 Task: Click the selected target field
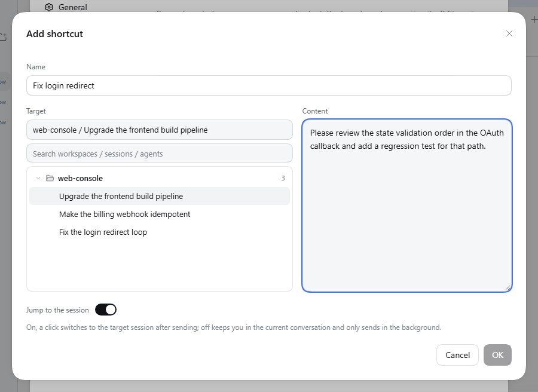point(159,130)
